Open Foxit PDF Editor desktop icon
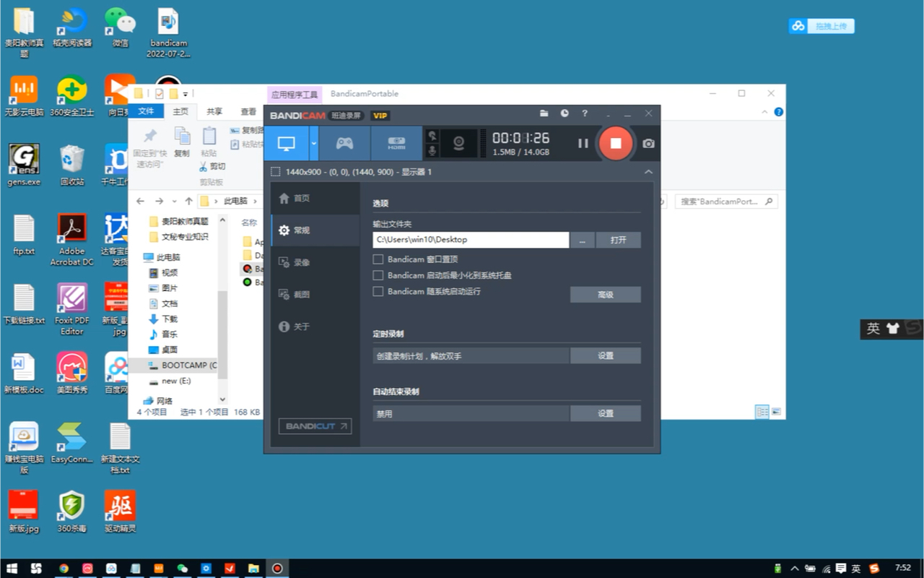 tap(71, 309)
